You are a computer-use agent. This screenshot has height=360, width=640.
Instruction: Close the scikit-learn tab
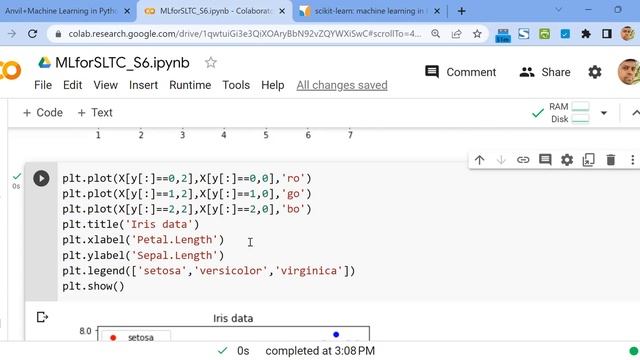[437, 11]
